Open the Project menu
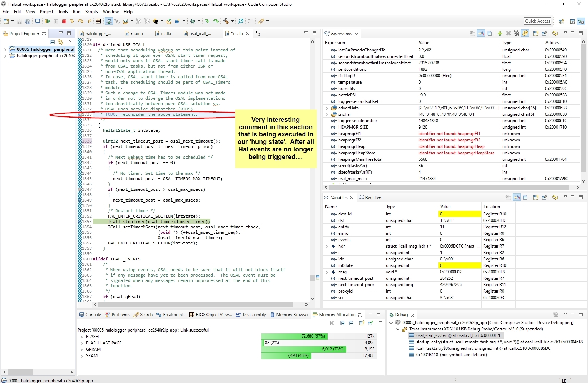The height and width of the screenshot is (383, 588). point(46,12)
